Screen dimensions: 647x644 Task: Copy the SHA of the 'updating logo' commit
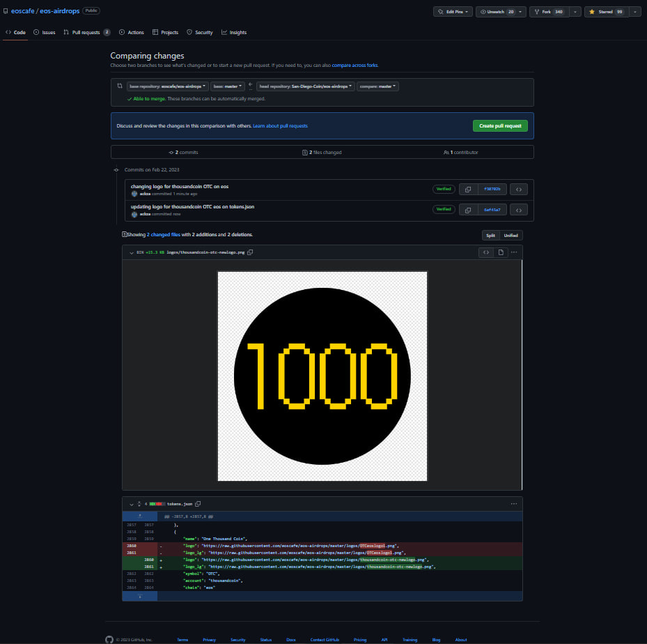468,210
